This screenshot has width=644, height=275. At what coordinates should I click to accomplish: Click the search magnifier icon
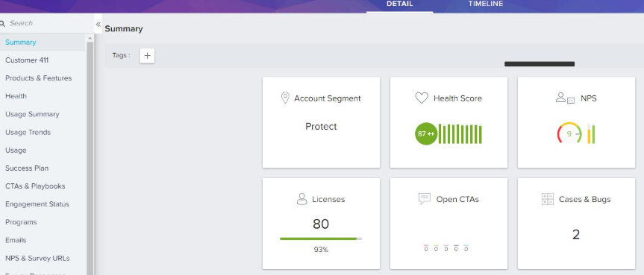(x=2, y=23)
